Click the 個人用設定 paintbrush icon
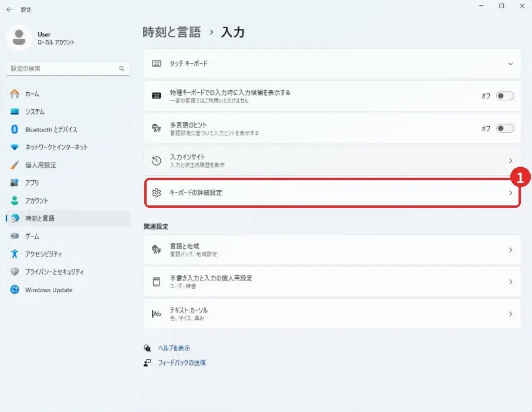The image size is (532, 412). pos(15,165)
